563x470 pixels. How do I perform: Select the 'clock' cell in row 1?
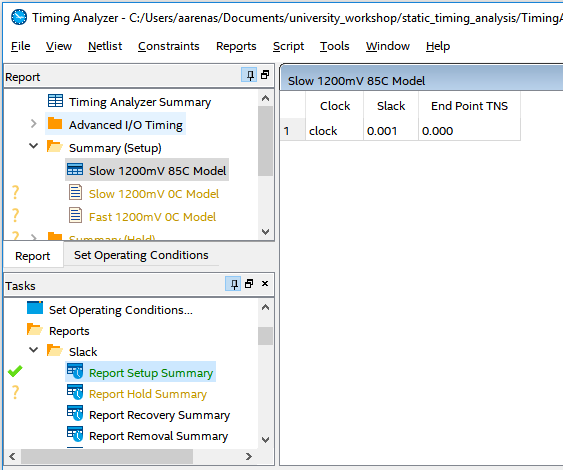tap(335, 131)
